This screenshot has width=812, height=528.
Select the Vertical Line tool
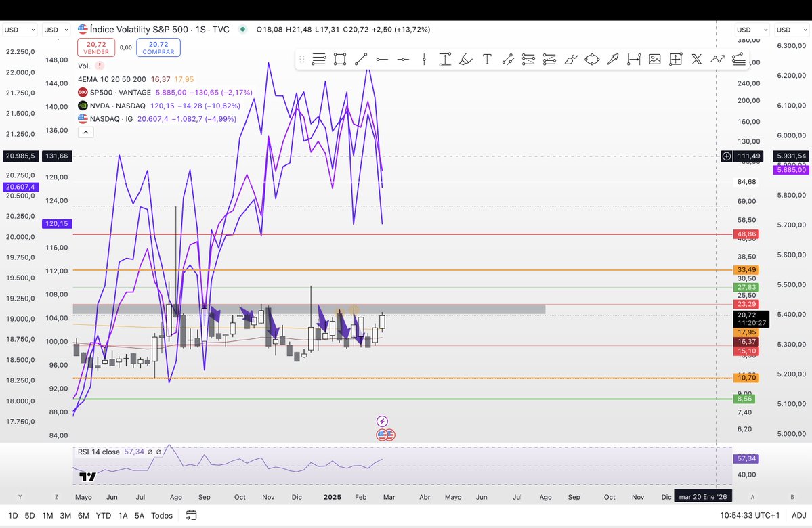click(x=424, y=60)
